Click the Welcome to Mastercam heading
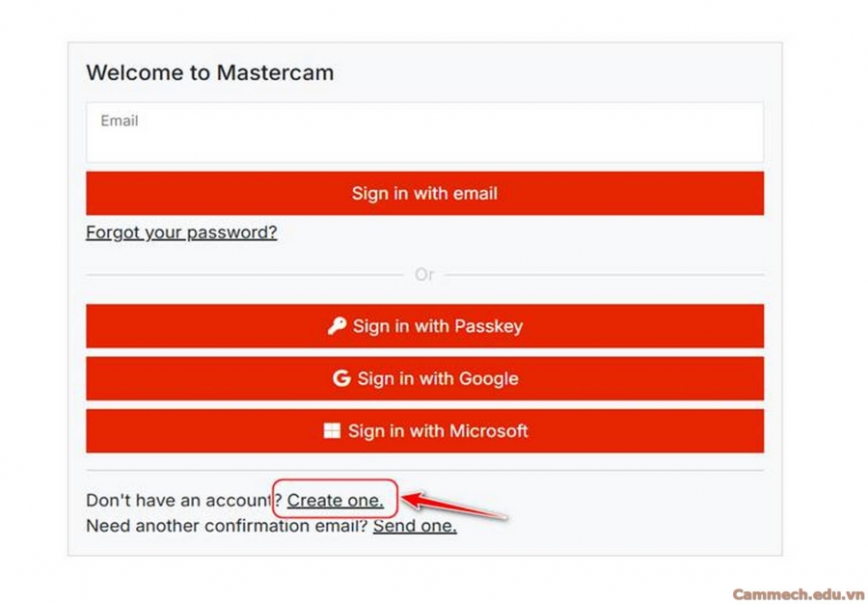This screenshot has height=604, width=868. click(210, 72)
